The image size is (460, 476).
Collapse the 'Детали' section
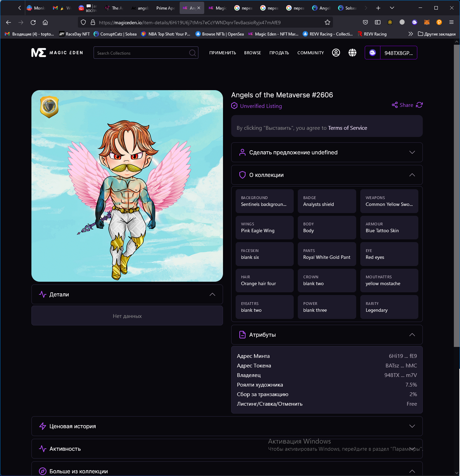(127, 294)
